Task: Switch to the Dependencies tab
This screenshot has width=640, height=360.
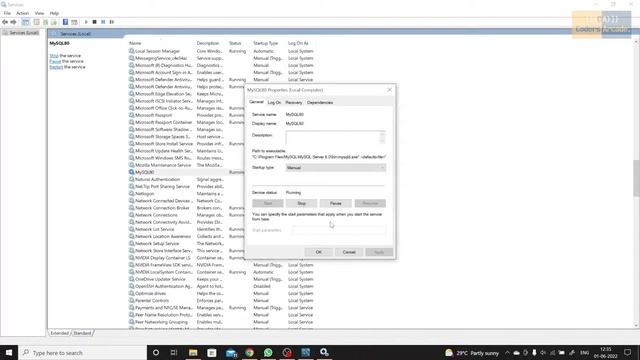Action: pos(320,102)
